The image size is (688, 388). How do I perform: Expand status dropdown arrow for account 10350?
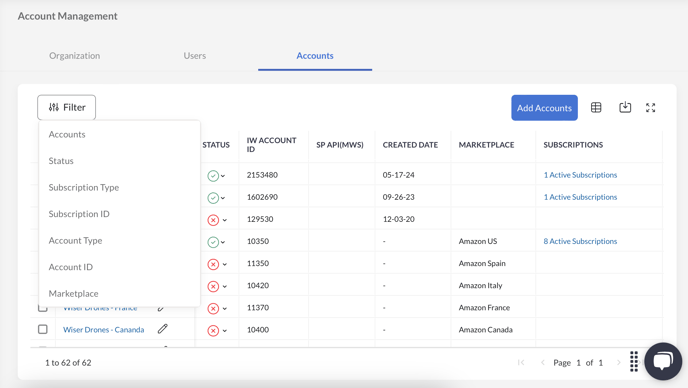[223, 242]
